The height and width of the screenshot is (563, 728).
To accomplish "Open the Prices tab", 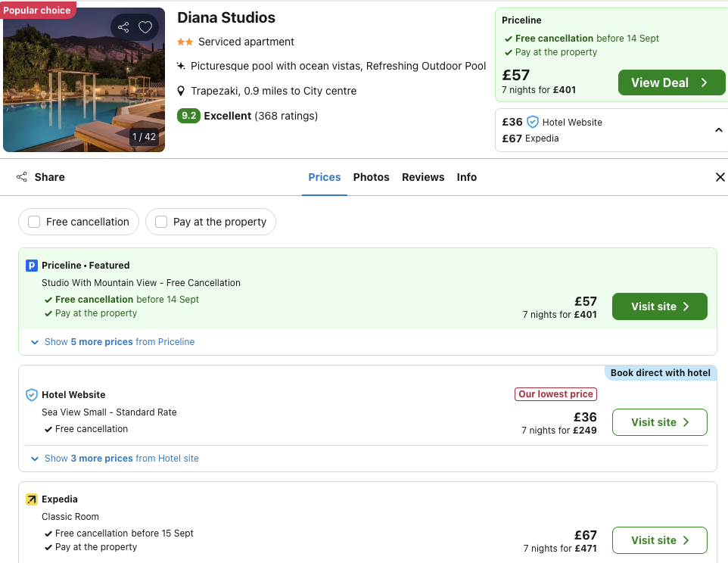I will point(325,177).
